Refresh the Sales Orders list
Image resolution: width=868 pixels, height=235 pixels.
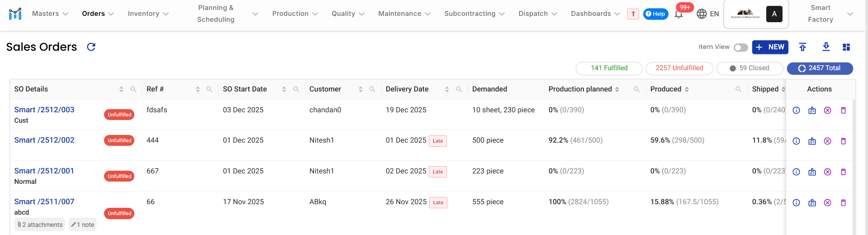click(x=91, y=47)
